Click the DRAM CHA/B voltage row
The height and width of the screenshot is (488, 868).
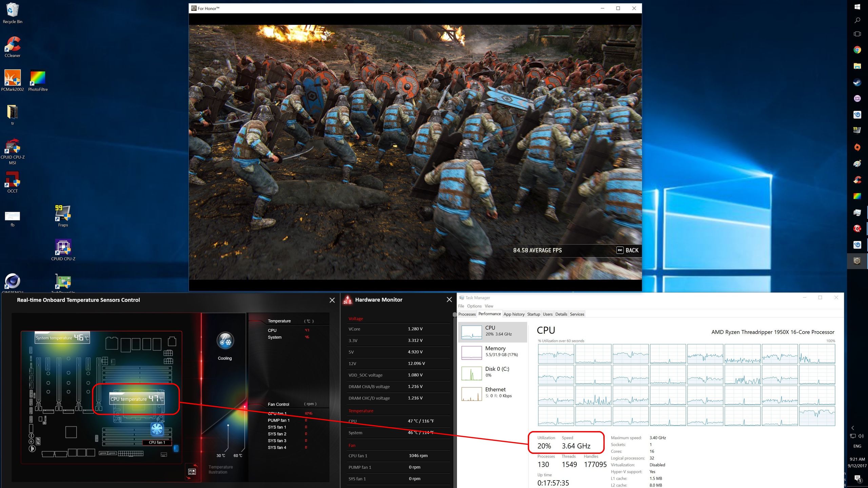pos(399,386)
